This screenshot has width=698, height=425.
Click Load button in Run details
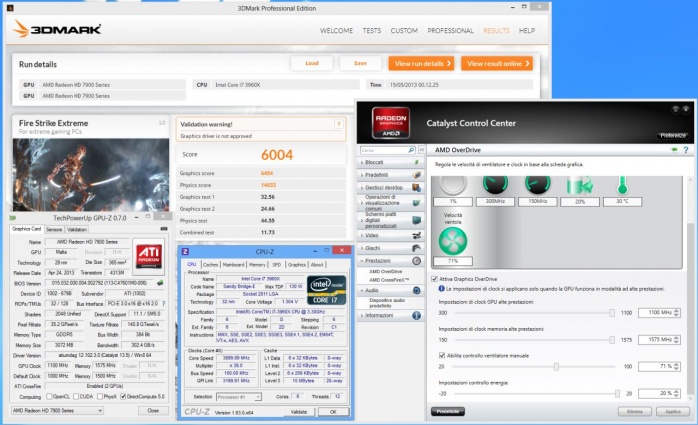(312, 63)
